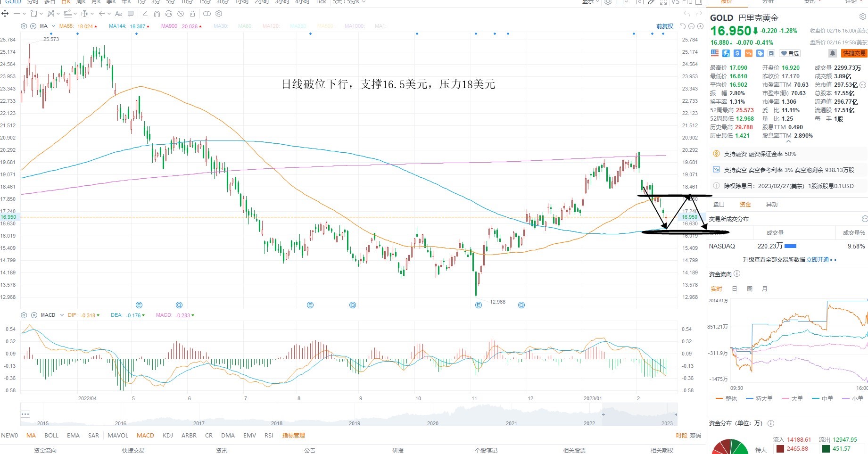
Task: Open the line tool dropdown arrow
Action: coord(24,14)
